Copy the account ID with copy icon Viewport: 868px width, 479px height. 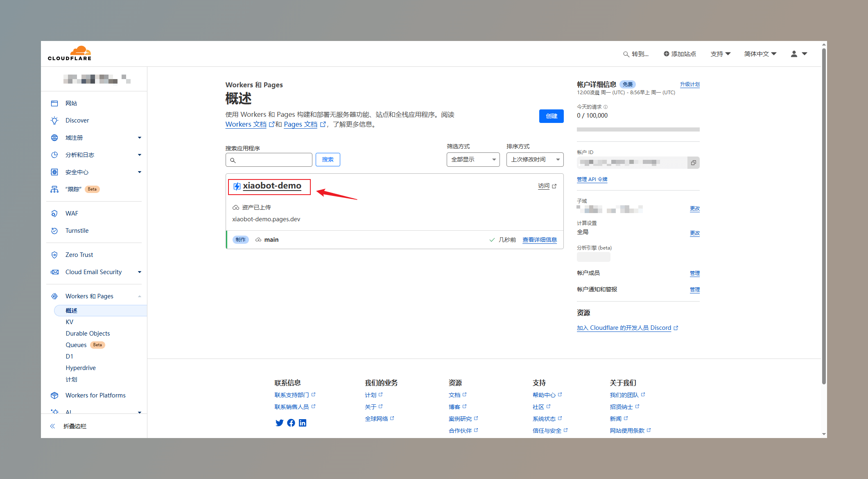[x=693, y=163]
